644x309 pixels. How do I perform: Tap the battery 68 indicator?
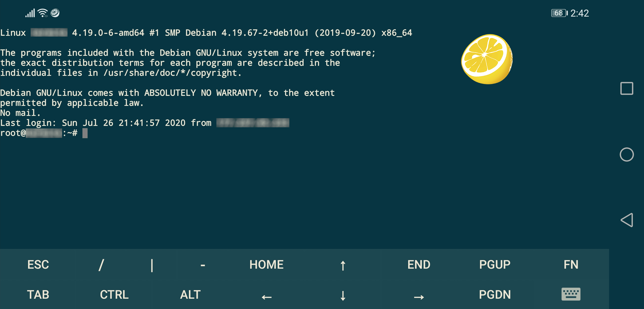[559, 13]
